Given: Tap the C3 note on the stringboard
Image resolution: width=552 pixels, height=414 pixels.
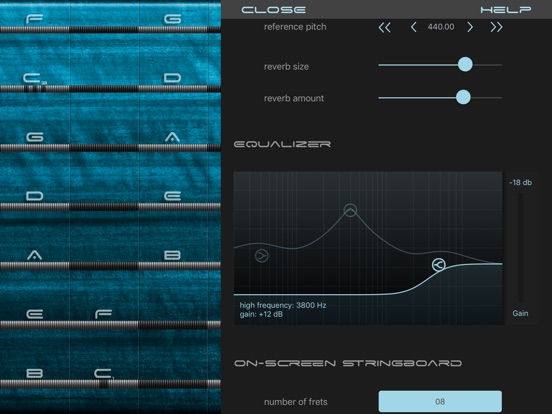Looking at the screenshot, I should [x=34, y=79].
